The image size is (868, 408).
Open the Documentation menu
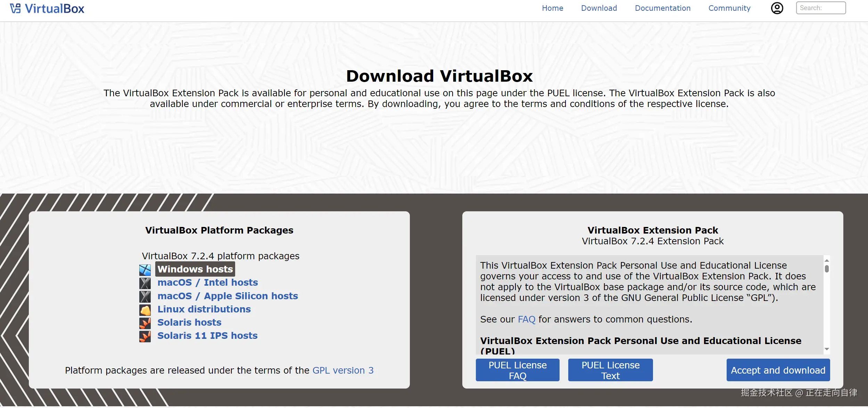(662, 8)
